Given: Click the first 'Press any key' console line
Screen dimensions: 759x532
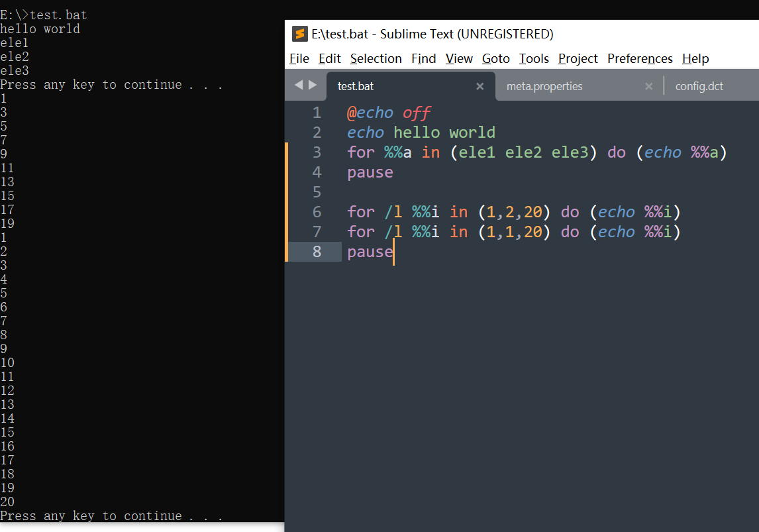Looking at the screenshot, I should click(x=111, y=85).
